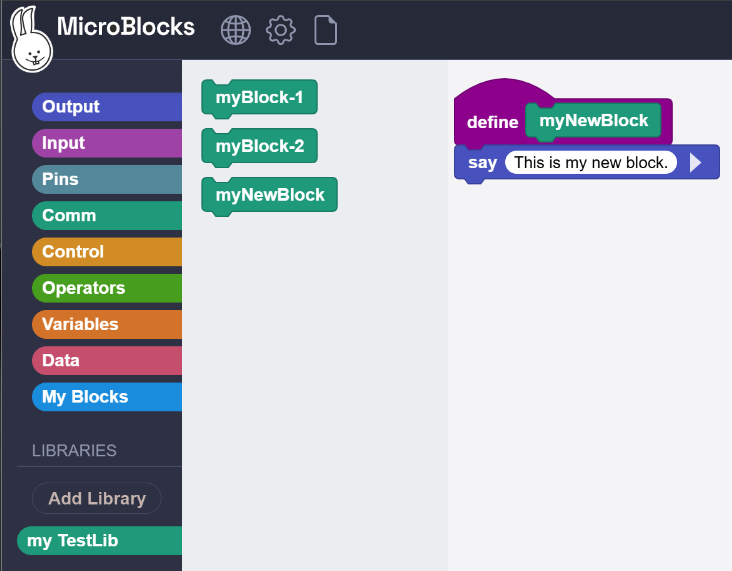Open the Operators category

107,288
